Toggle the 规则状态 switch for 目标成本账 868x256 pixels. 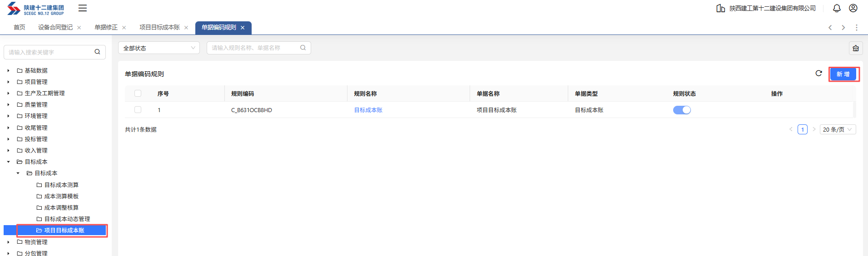(x=681, y=110)
